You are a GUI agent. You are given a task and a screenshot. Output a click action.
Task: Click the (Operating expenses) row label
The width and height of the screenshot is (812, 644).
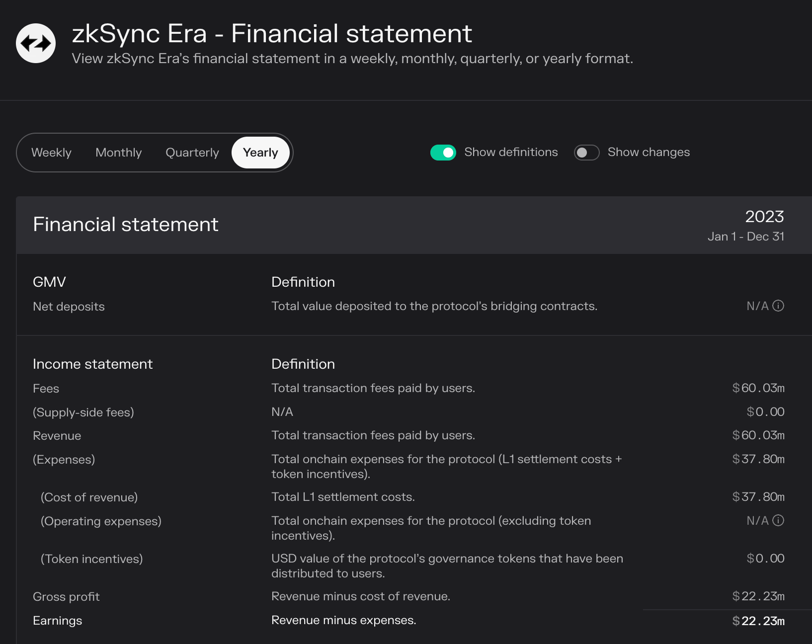pyautogui.click(x=101, y=521)
